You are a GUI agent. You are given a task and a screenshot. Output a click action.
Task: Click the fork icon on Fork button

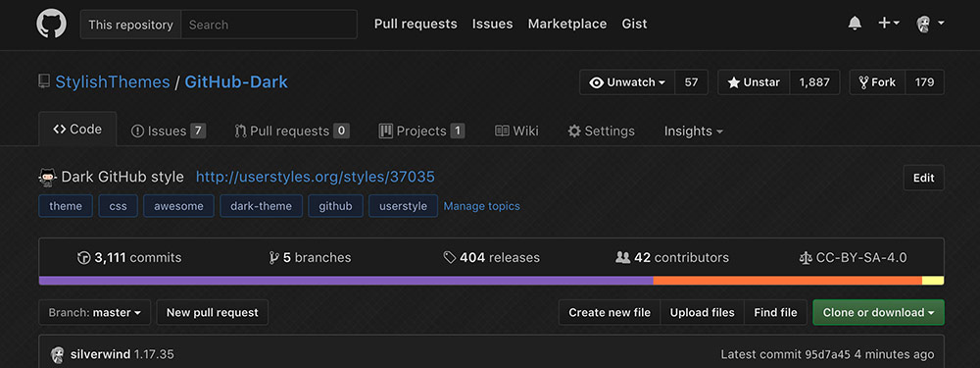pyautogui.click(x=863, y=82)
